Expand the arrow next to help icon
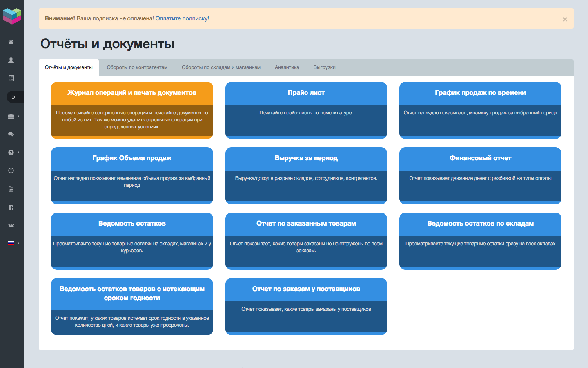The height and width of the screenshot is (368, 588). [18, 152]
